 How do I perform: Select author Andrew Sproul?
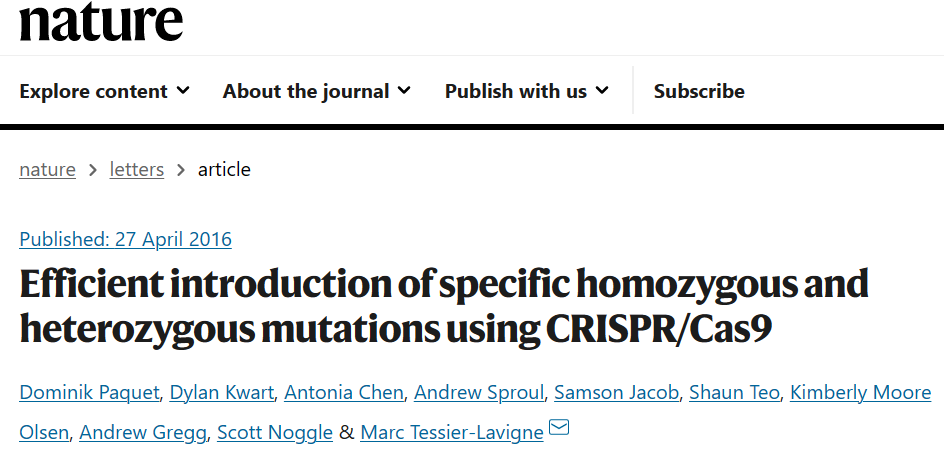coord(479,393)
